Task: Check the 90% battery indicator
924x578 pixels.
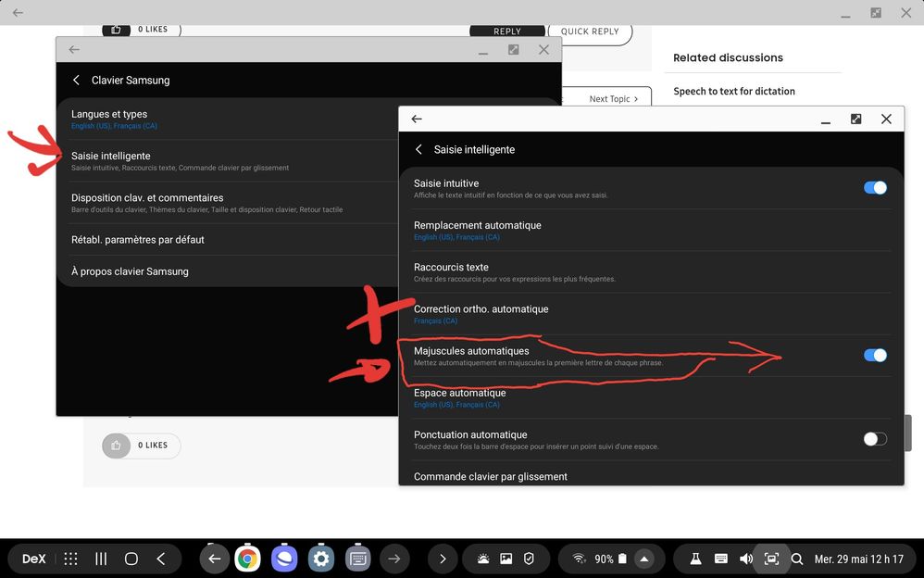Action: pos(610,559)
